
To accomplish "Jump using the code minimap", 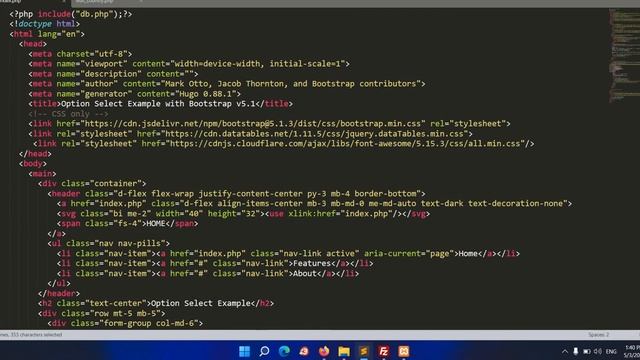I will pos(624,55).
